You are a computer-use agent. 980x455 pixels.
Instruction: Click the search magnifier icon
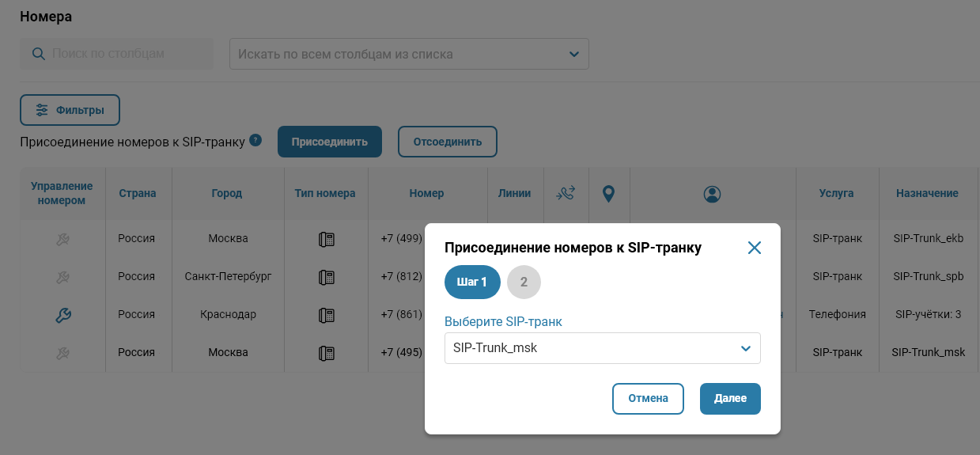click(38, 54)
